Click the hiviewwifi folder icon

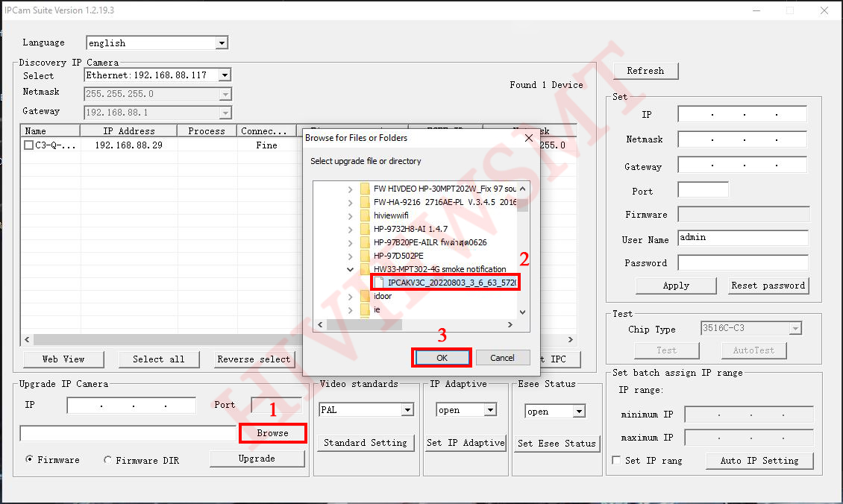(365, 215)
